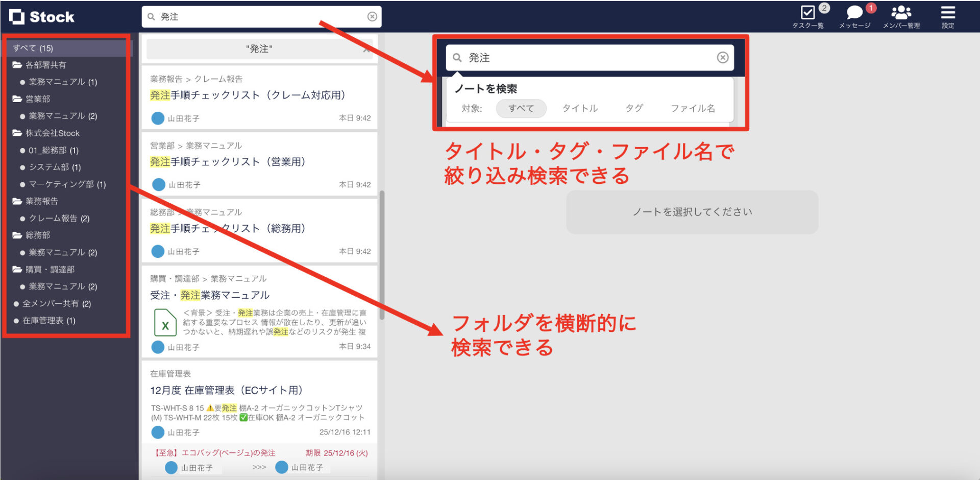Click the magnifier icon in the note search field
The image size is (980, 480).
coord(456,57)
